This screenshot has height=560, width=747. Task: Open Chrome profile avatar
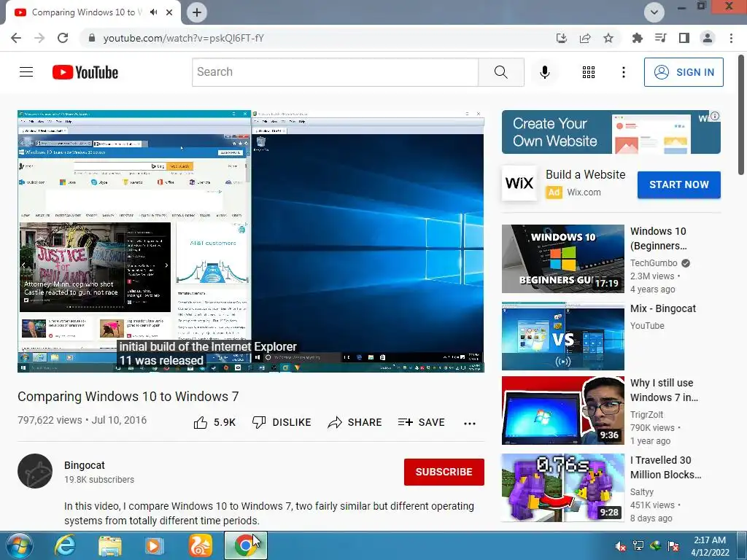[x=708, y=38]
